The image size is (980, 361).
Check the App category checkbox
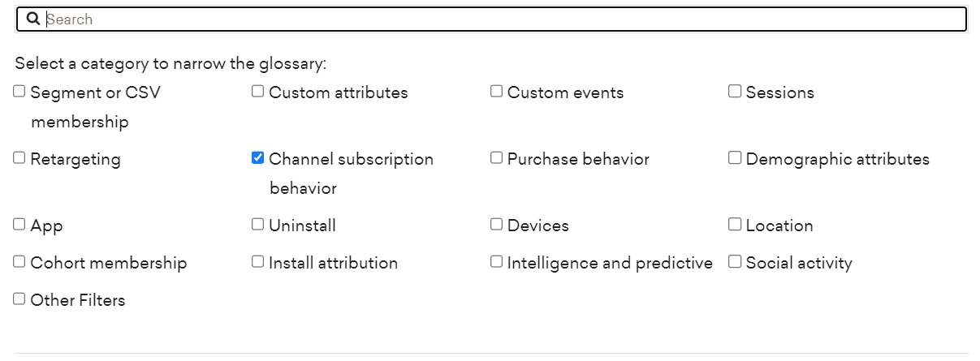tap(19, 225)
